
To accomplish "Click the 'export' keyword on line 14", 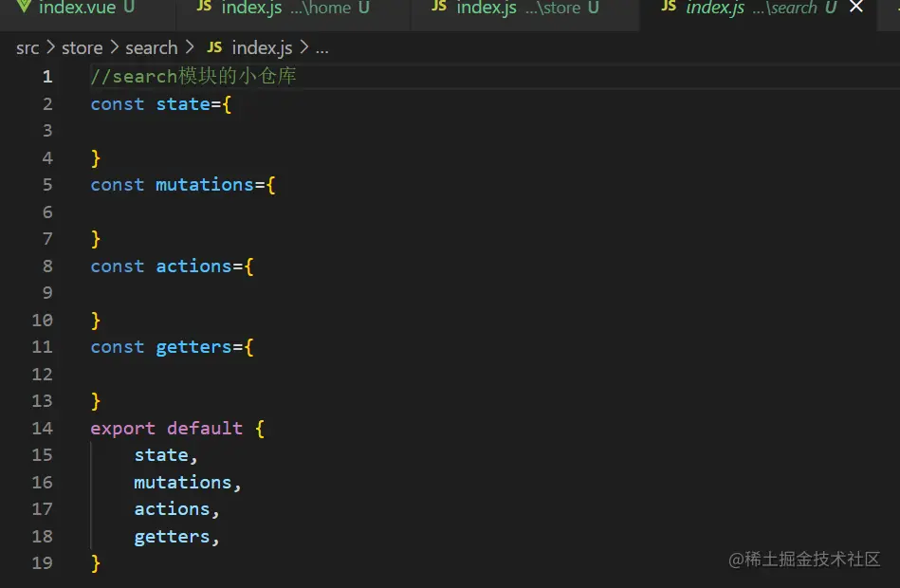I will [x=123, y=429].
